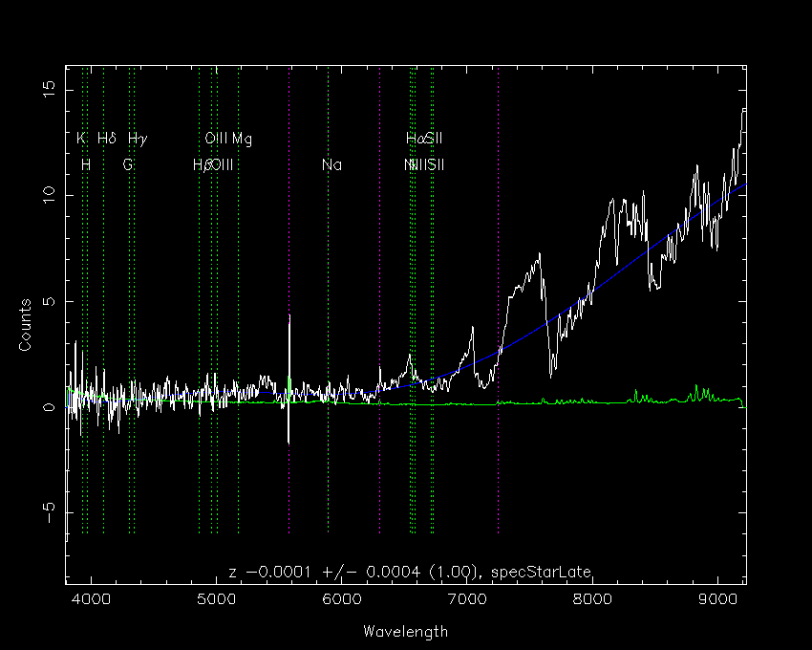Viewport: 812px width, 650px height.
Task: Select the Hγ line label
Action: [x=138, y=139]
